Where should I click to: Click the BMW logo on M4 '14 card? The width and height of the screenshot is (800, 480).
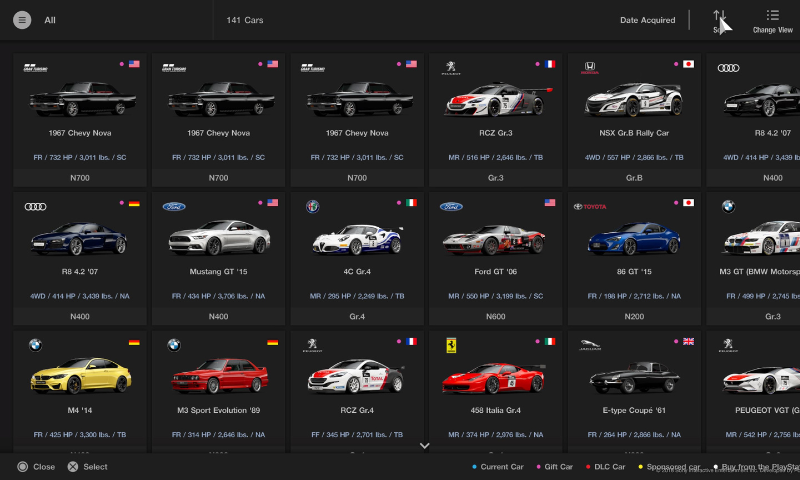(35, 345)
